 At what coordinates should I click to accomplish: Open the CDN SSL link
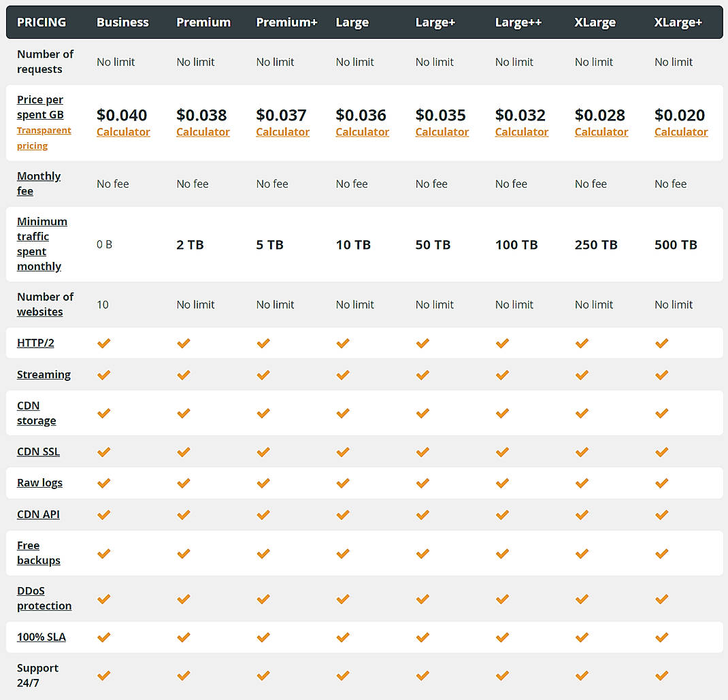(39, 451)
